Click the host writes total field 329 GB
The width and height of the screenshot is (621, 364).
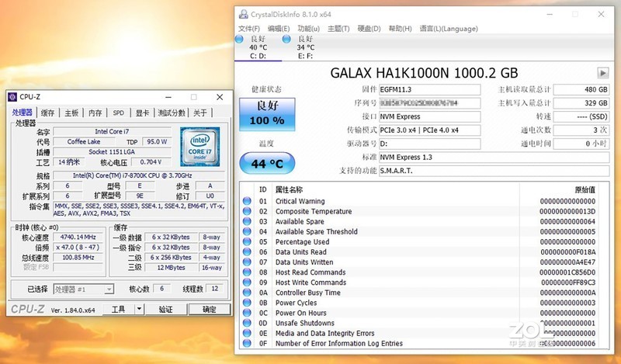click(581, 103)
